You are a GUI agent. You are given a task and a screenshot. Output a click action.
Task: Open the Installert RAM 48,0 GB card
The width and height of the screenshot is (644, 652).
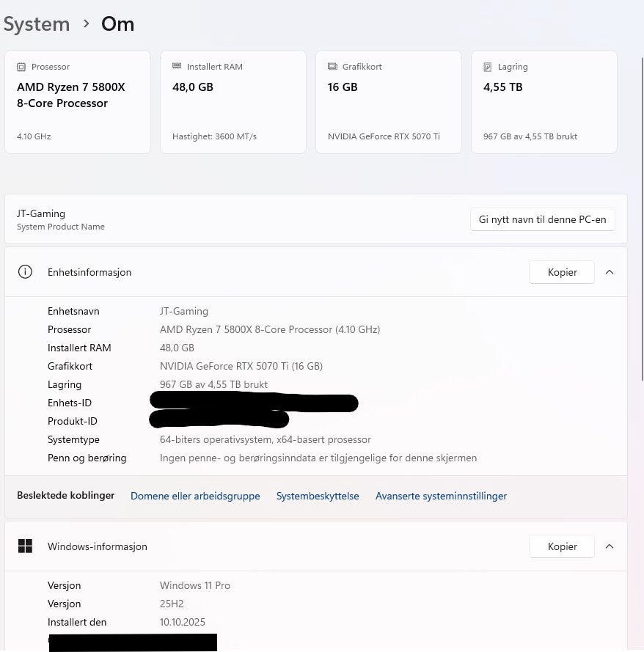[233, 102]
